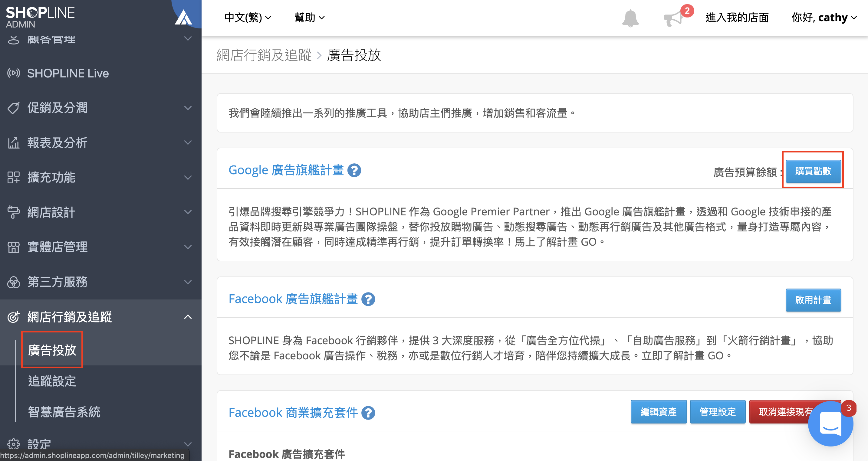Screen dimensions: 868x461
Task: Open the 幫助 help dropdown
Action: click(309, 18)
